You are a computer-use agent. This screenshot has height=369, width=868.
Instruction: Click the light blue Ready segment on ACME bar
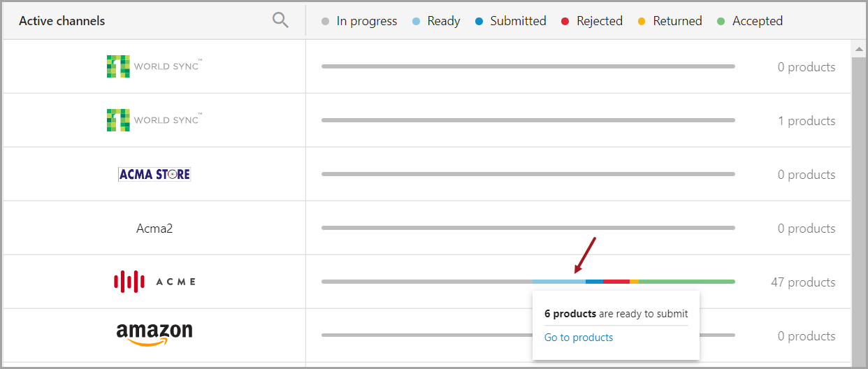click(x=558, y=282)
